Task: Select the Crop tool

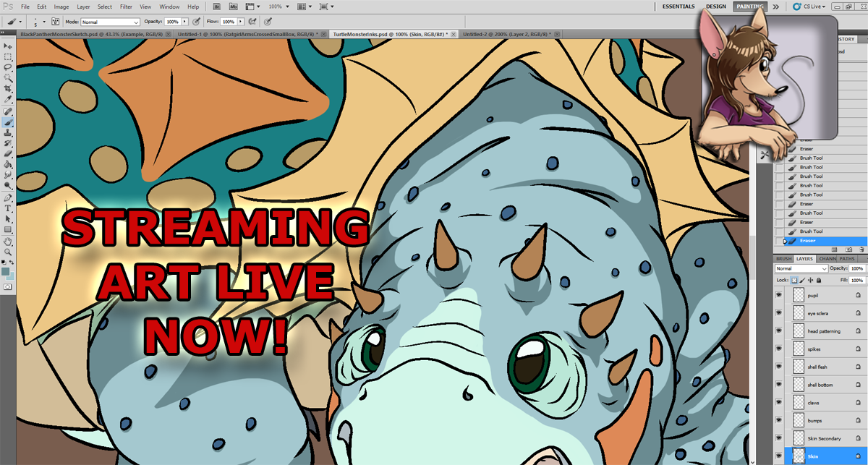Action: 8,89
